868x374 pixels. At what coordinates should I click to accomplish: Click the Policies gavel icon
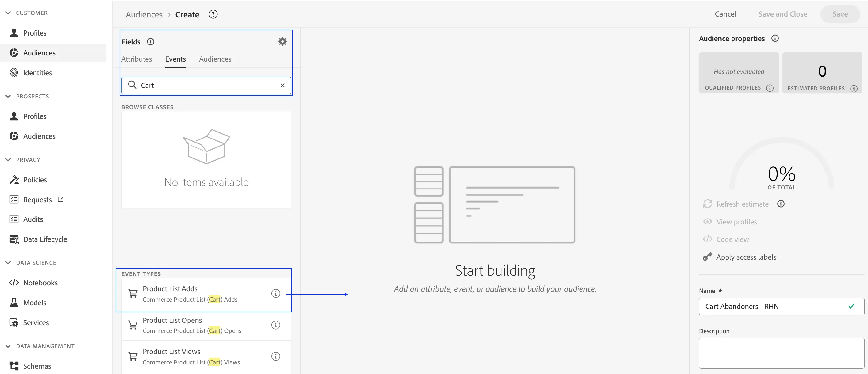coord(14,179)
